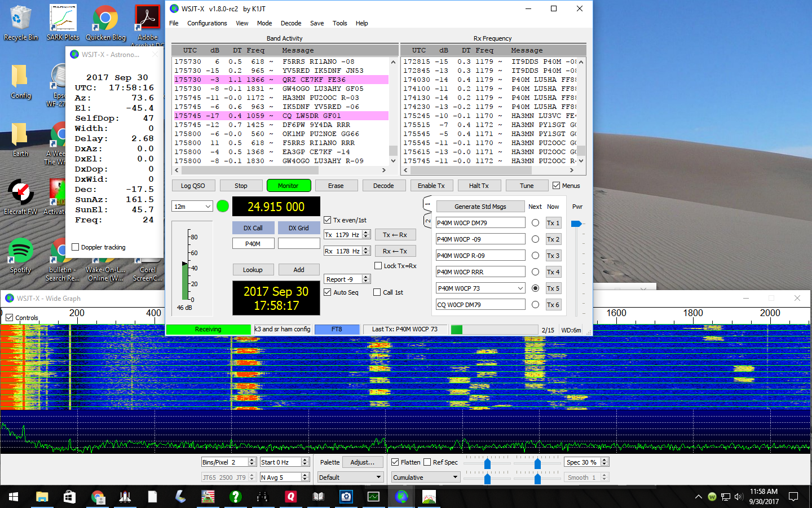The height and width of the screenshot is (508, 812).
Task: Open the Config folder on the desktop
Action: pos(20,76)
